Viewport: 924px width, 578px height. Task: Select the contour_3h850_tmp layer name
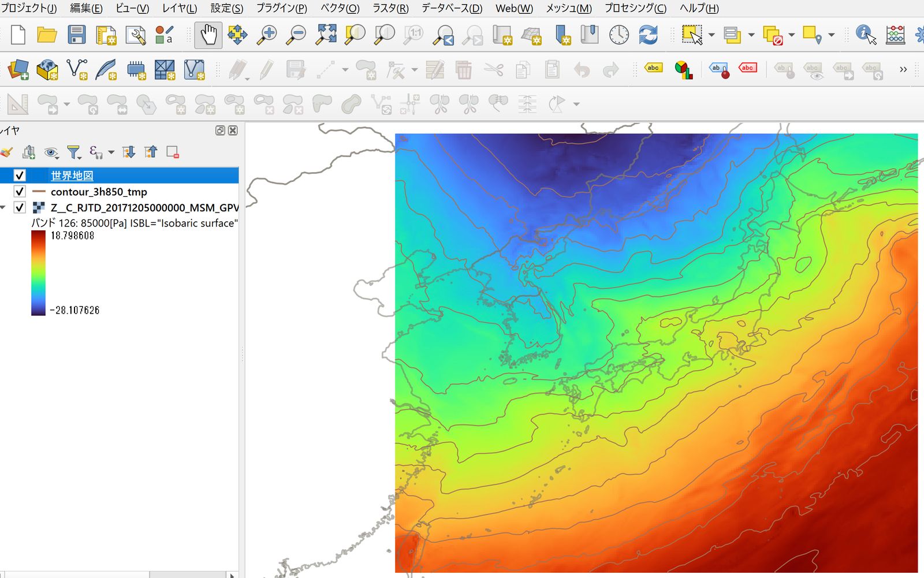tap(99, 191)
